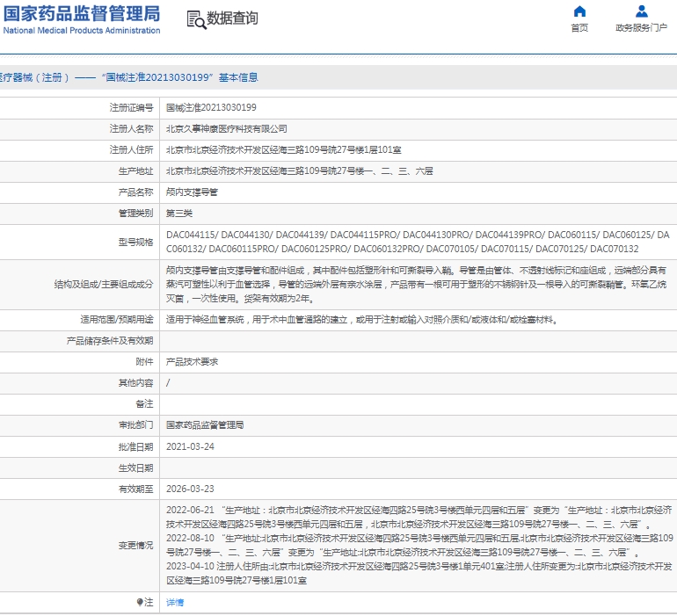Click change record dated 2022-08-10
677x616 pixels.
[x=419, y=545]
